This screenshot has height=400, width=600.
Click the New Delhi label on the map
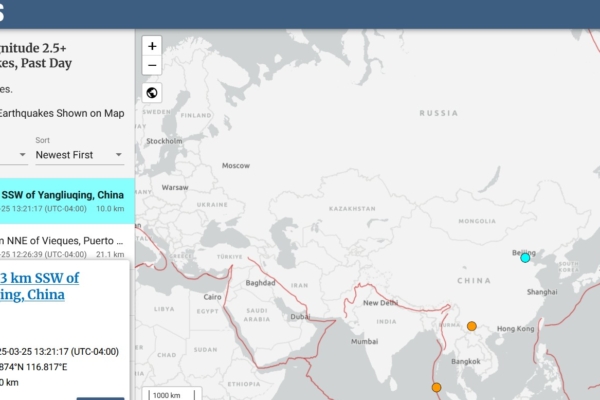point(380,302)
